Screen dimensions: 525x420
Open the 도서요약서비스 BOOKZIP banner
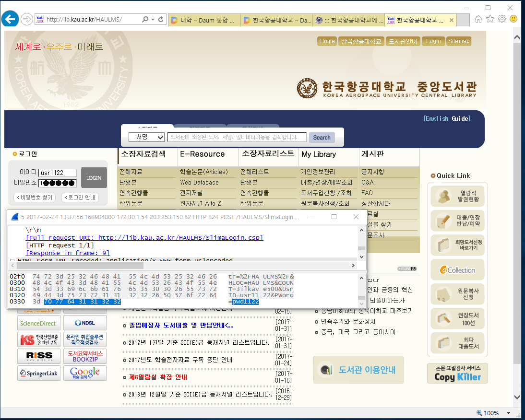(x=85, y=356)
